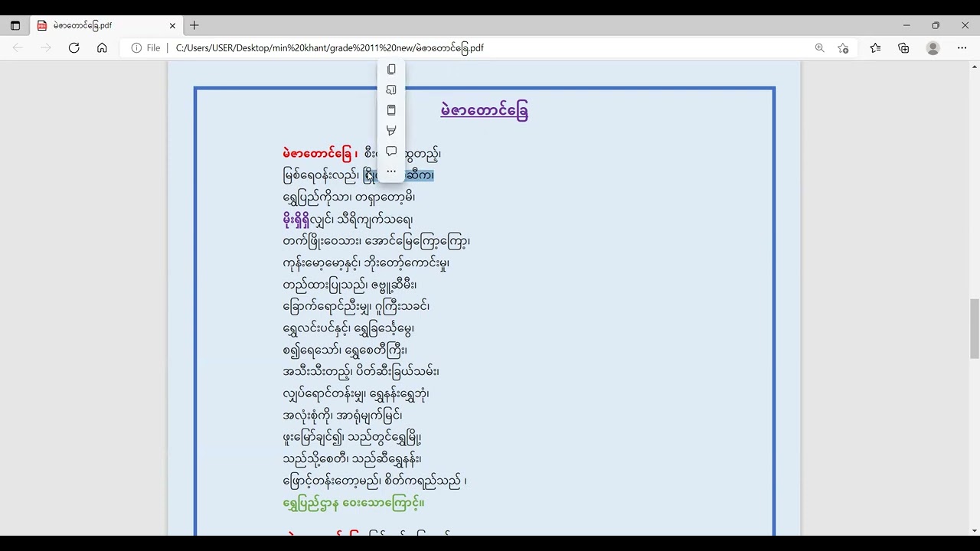This screenshot has height=551, width=980.
Task: Click the line starting with ရွှေလင်းပင်နှင့်
Action: [x=348, y=328]
